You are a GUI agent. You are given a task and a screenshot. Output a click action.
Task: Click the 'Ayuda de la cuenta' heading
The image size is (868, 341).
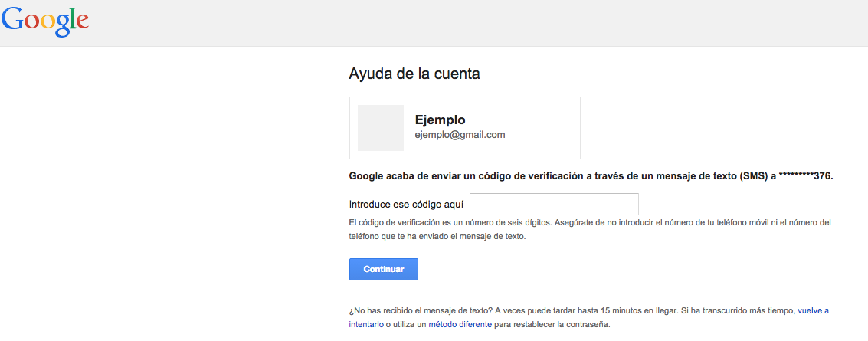coord(414,74)
